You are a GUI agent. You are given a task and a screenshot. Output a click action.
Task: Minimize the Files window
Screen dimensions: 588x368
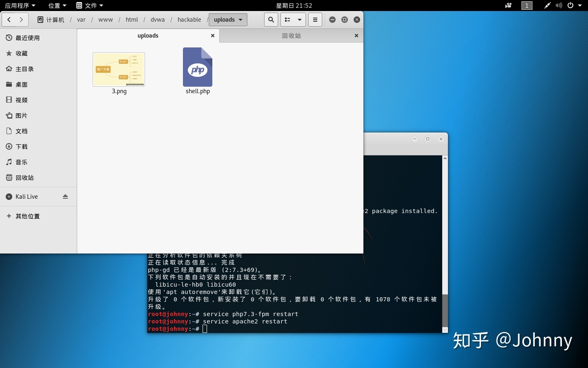click(x=332, y=20)
